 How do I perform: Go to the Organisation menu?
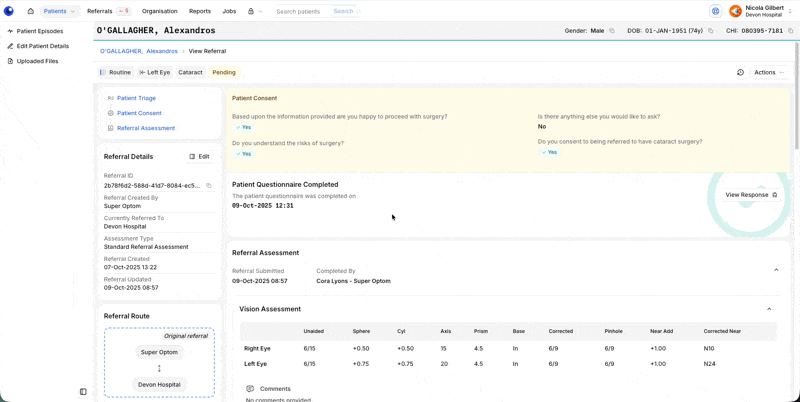point(160,11)
